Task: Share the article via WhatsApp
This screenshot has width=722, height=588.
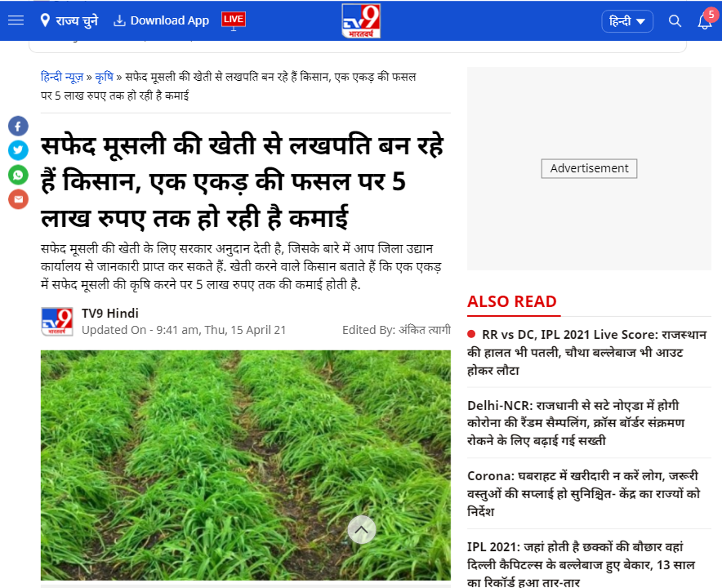Action: [18, 175]
